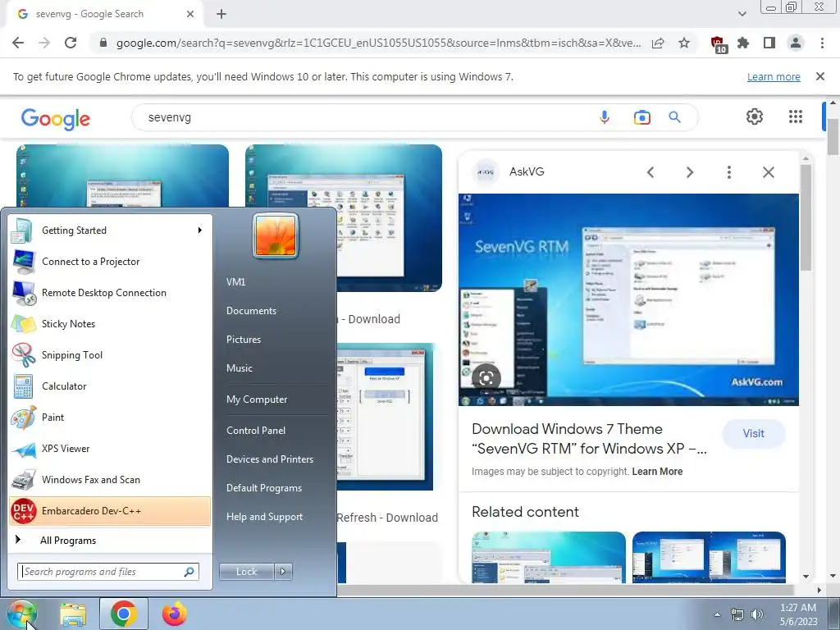The width and height of the screenshot is (840, 630).
Task: Open the Google apps grid
Action: [x=796, y=116]
